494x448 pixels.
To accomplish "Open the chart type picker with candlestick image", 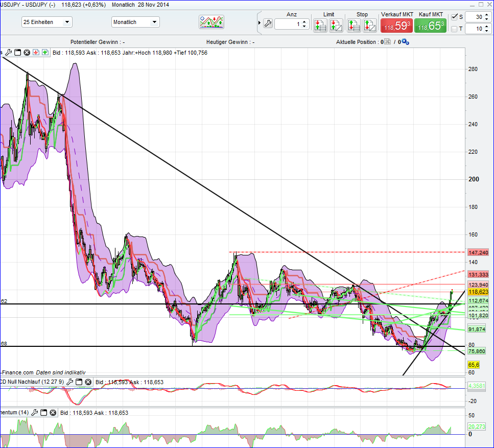I will [x=211, y=22].
